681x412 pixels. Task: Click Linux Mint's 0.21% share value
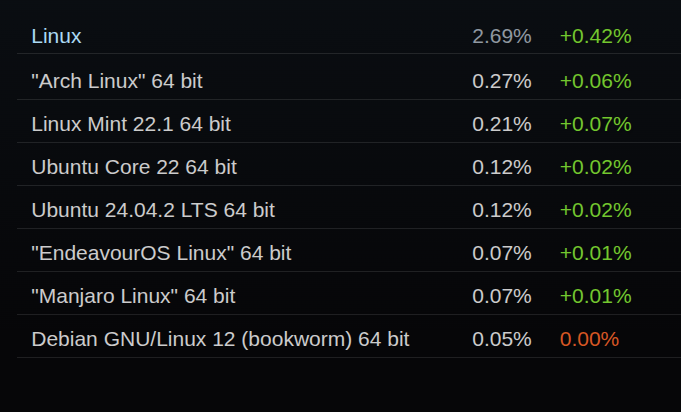click(501, 124)
